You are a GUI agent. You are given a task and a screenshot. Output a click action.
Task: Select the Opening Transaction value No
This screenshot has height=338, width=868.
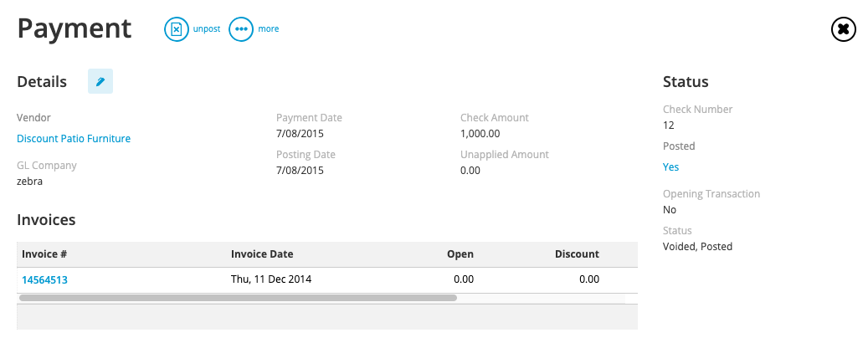point(670,210)
